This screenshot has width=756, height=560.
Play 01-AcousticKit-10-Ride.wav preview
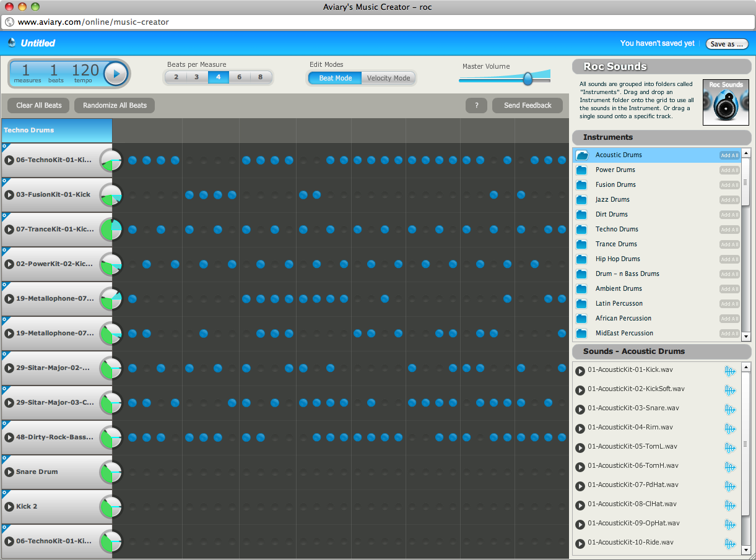point(580,544)
